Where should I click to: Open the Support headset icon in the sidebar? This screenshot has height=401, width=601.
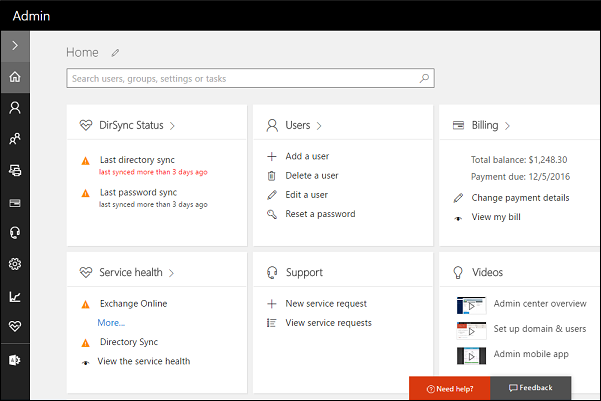click(x=15, y=233)
